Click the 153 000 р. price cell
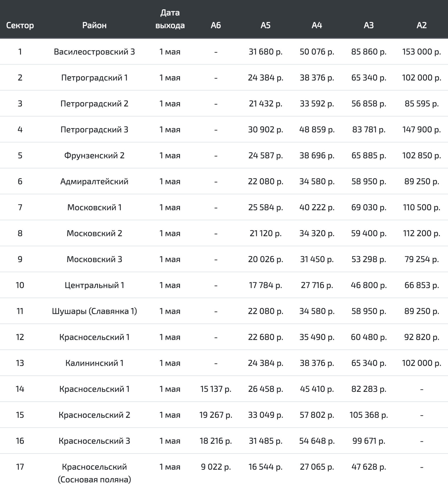 click(422, 52)
